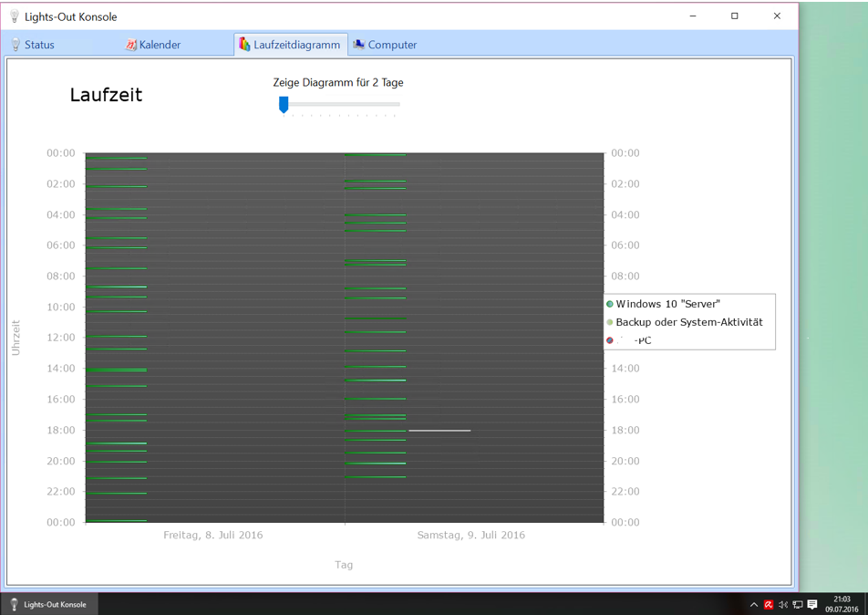Select the Laufzeitdiagramm tab
Image resolution: width=868 pixels, height=615 pixels.
click(290, 45)
